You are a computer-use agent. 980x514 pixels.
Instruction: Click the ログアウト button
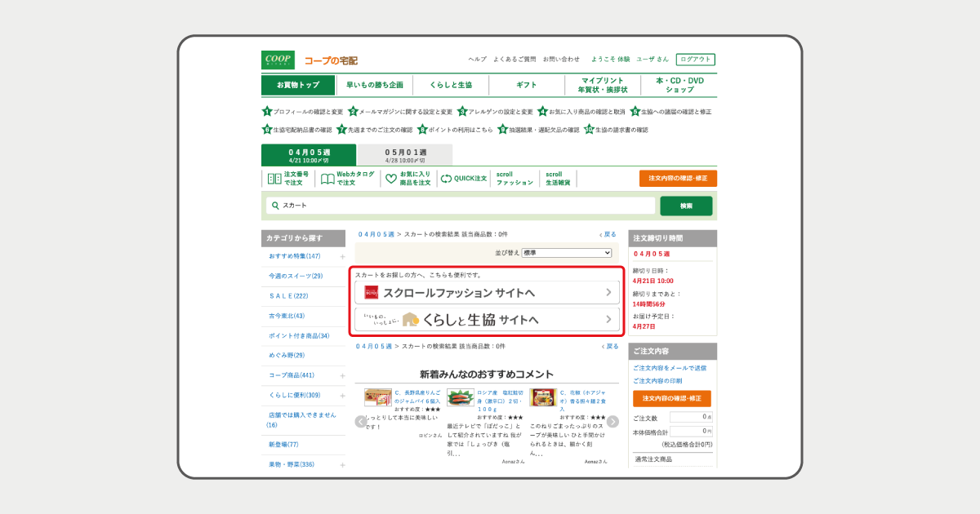click(696, 60)
